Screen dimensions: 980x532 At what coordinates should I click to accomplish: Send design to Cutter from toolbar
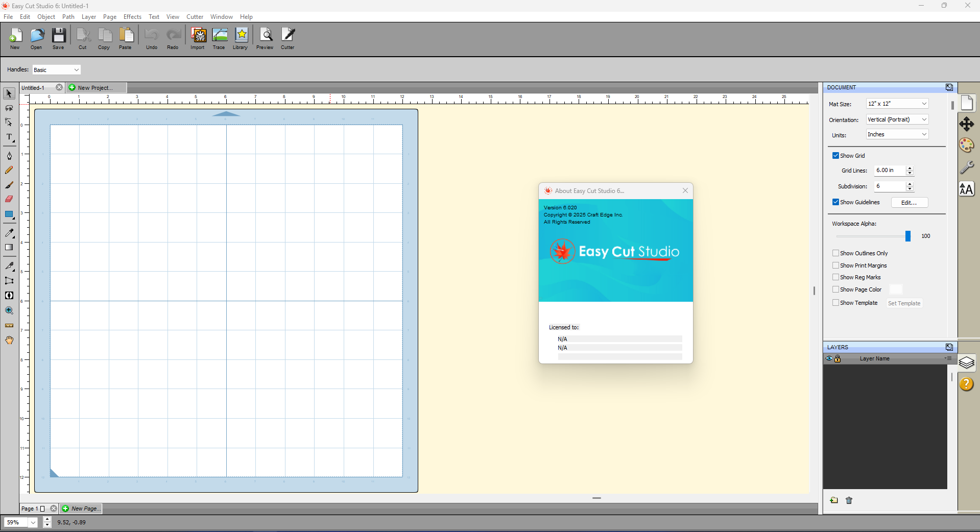pyautogui.click(x=288, y=39)
